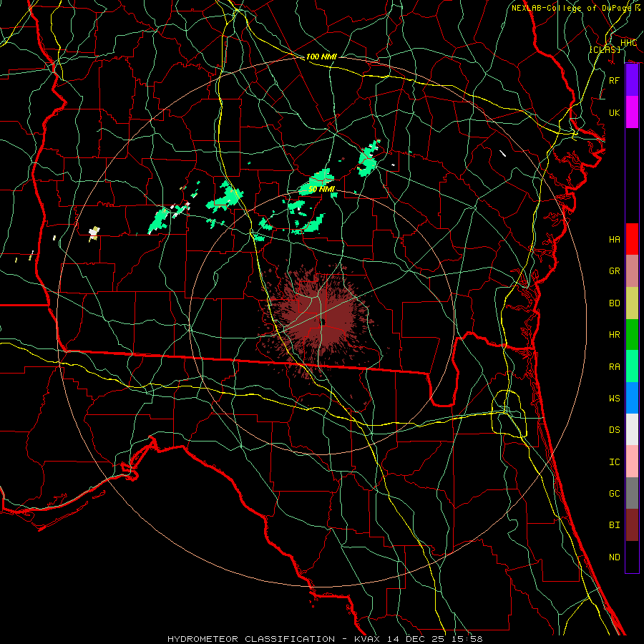Click the IC legend label
The image size is (644, 644).
pyautogui.click(x=614, y=462)
